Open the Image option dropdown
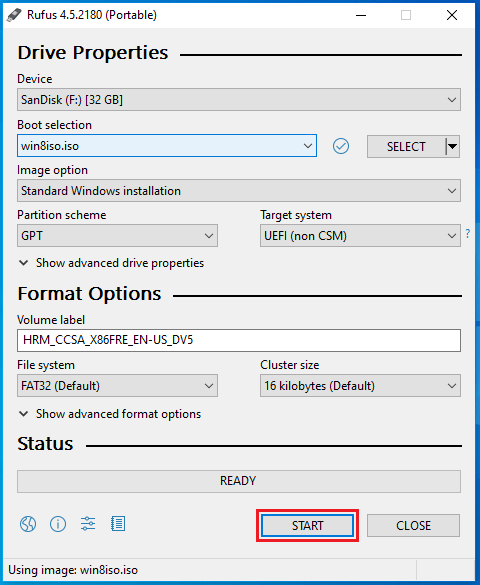480x585 pixels. click(x=239, y=191)
